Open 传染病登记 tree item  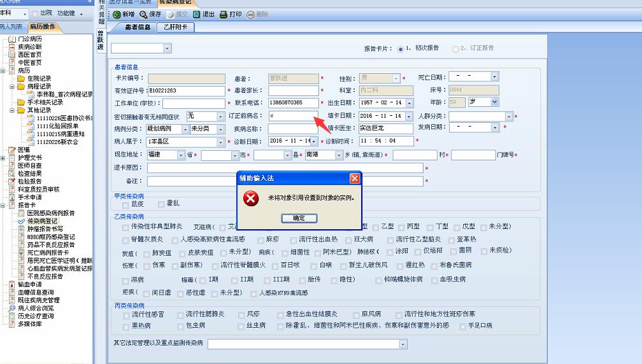pos(42,221)
